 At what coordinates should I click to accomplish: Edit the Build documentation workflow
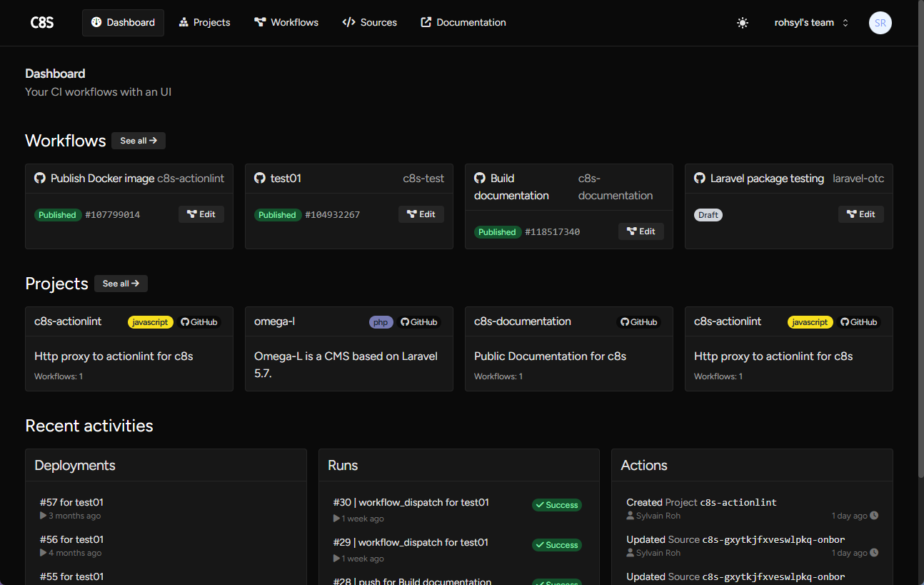(641, 231)
